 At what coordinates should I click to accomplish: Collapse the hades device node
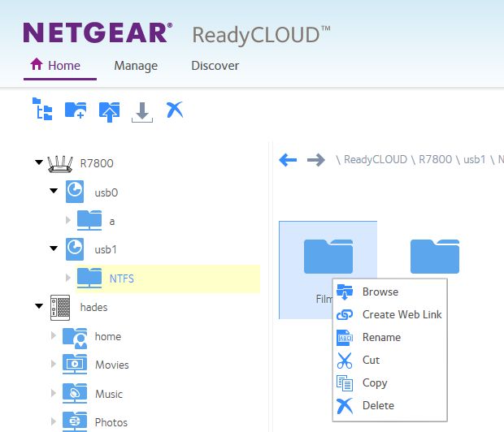click(39, 306)
